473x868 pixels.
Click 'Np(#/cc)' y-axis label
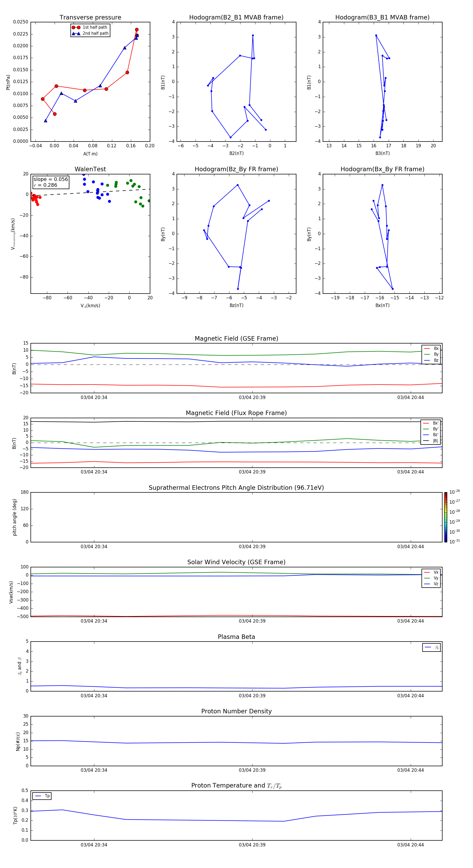click(x=18, y=741)
